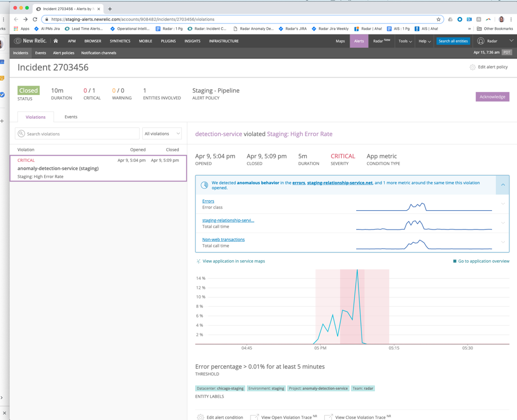The image size is (517, 420).
Task: Open the Radar user account icon
Action: point(481,41)
